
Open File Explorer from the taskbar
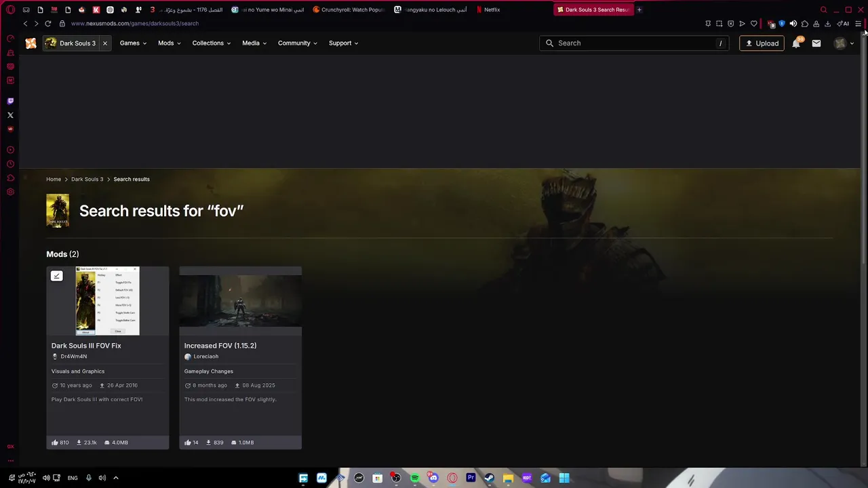[508, 478]
